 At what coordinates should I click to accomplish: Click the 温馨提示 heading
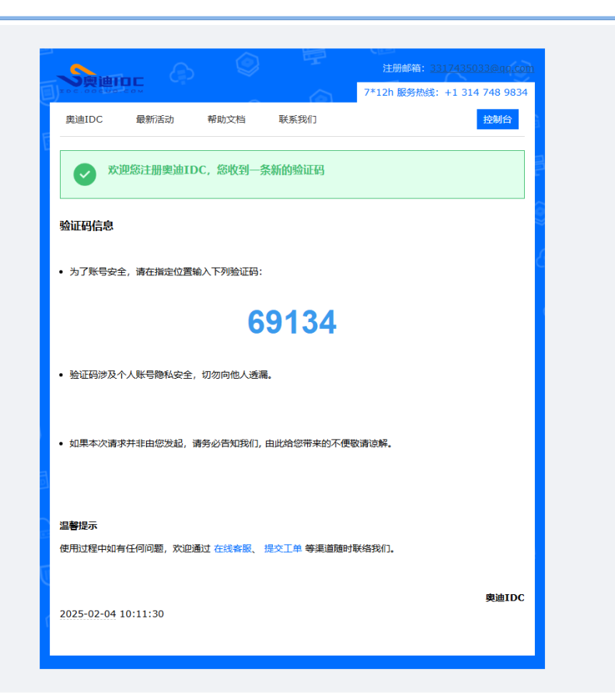coord(79,526)
